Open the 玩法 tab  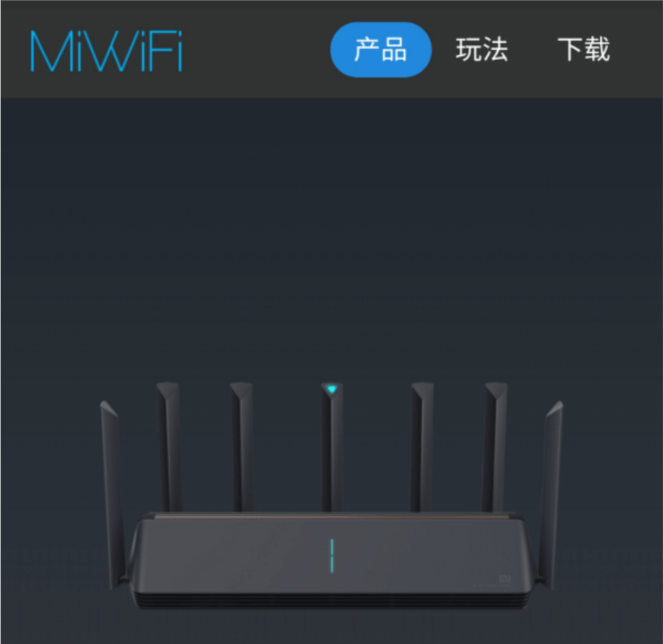482,50
